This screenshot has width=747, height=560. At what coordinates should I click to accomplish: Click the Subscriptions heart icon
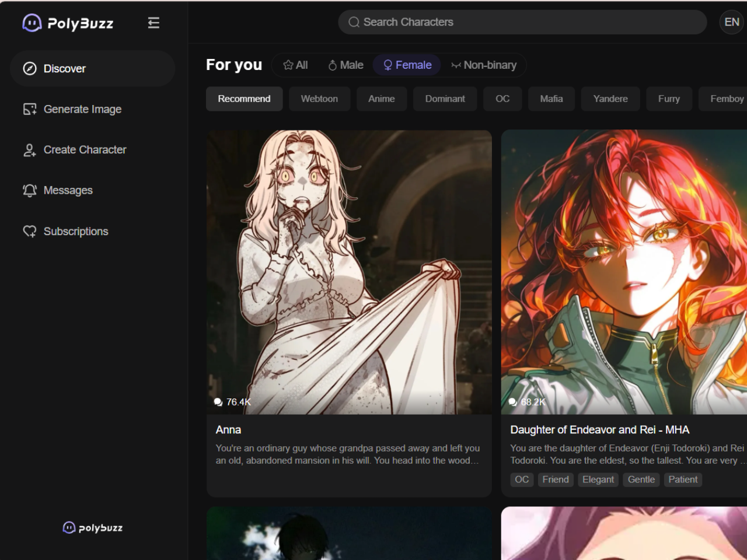pyautogui.click(x=30, y=232)
